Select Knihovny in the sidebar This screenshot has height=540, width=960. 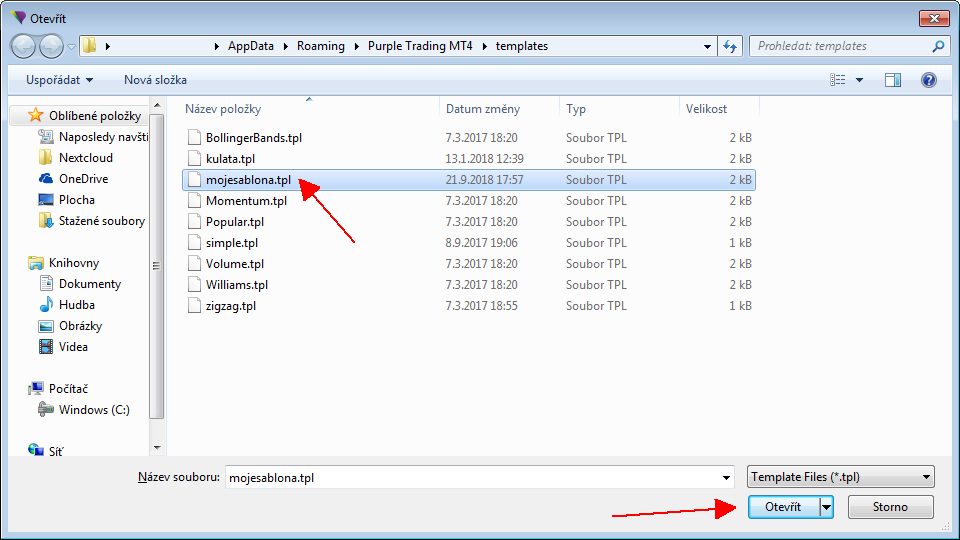pyautogui.click(x=73, y=263)
